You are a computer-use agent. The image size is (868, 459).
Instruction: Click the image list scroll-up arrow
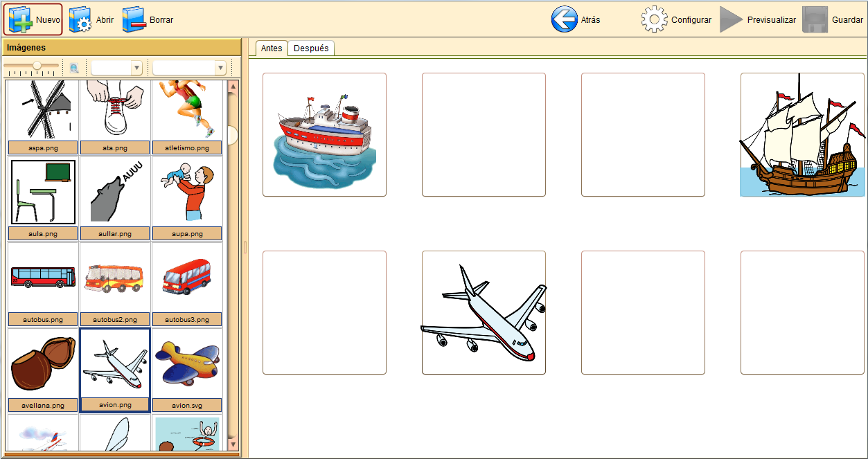233,87
